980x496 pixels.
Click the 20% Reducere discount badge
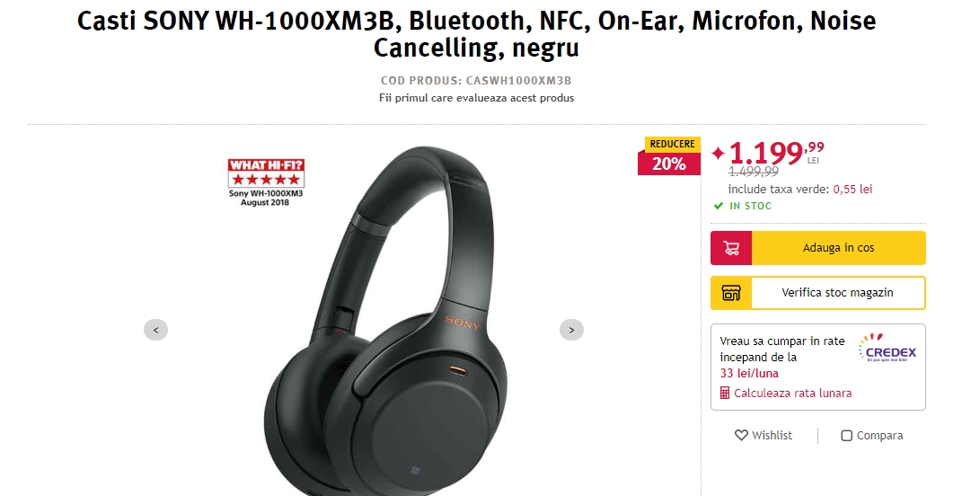click(669, 155)
